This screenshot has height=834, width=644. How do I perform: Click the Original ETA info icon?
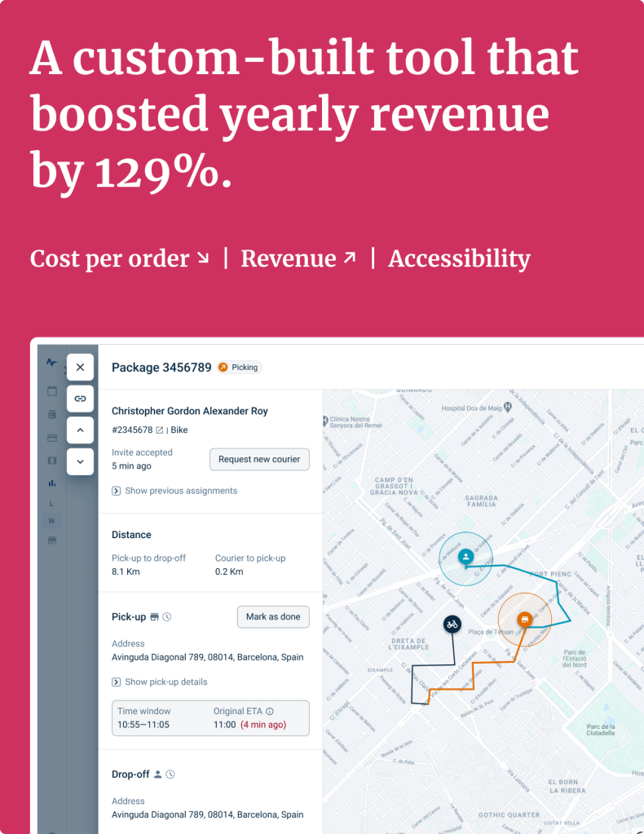click(270, 711)
